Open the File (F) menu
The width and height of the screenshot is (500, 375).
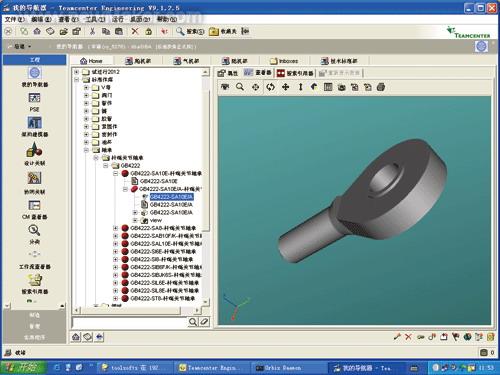click(x=15, y=19)
